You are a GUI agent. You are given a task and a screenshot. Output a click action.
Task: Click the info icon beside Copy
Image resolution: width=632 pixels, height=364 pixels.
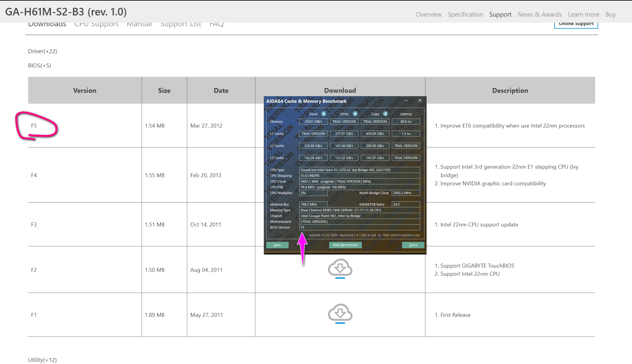pyautogui.click(x=385, y=114)
